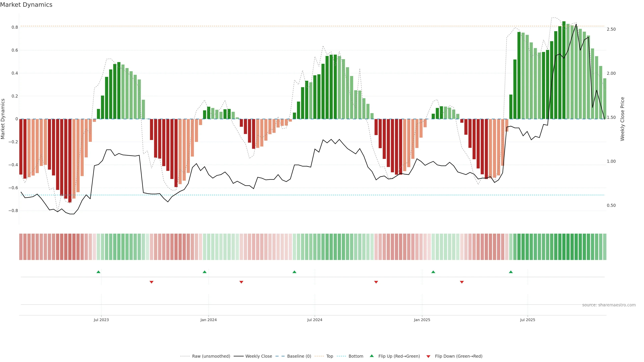Click the red Flip Down legend triangle
The height and width of the screenshot is (362, 644).
coord(428,356)
